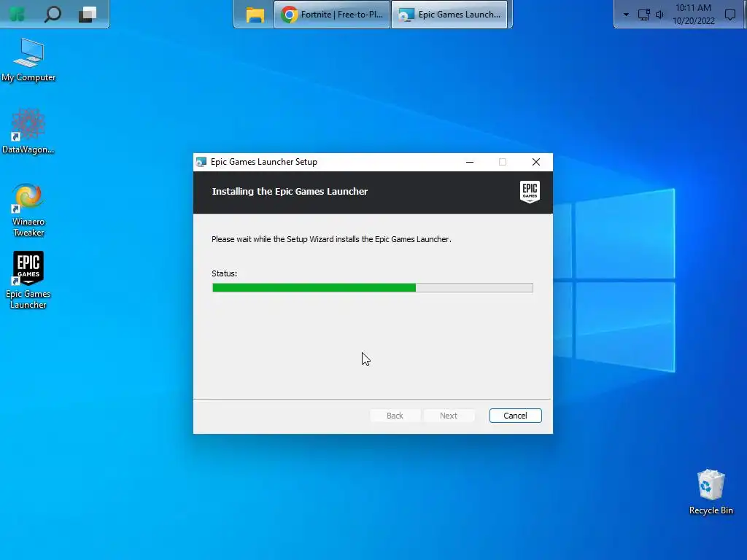
Task: Open the network status tray icon
Action: click(x=643, y=15)
